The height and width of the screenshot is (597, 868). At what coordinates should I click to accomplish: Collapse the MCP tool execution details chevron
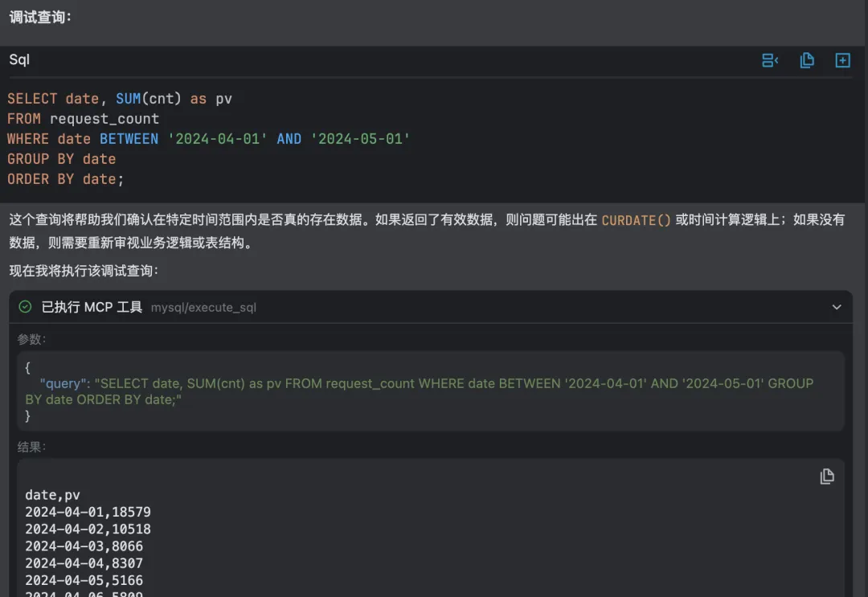point(837,307)
